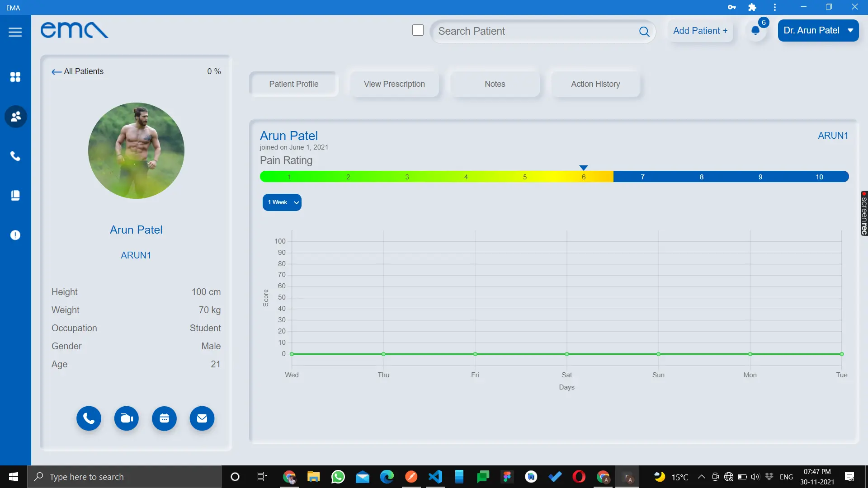868x488 pixels.
Task: Select the patients icon in sidebar
Action: point(15,117)
